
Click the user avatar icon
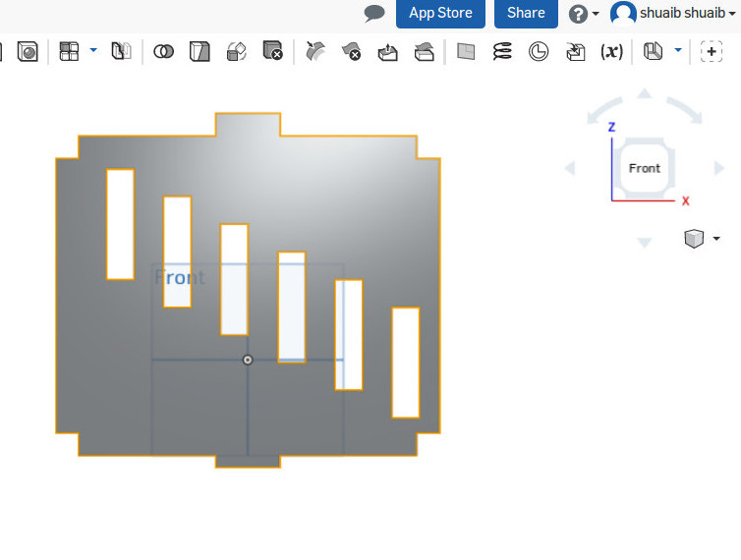point(623,13)
